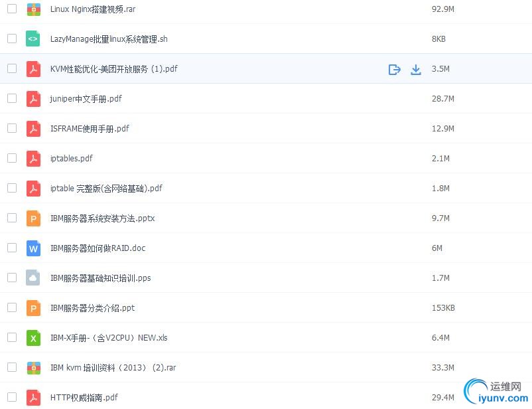Image resolution: width=532 pixels, height=409 pixels.
Task: Click the PowerPoint icon for IBM服务器系统安装方法.pptx
Action: [33, 218]
